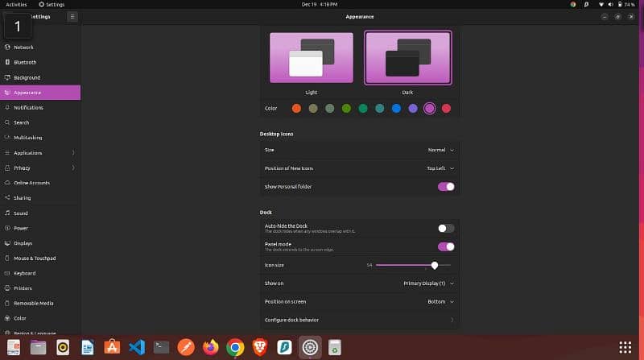Launch Firefox from the dock
Screen dimensions: 644x360
point(210,347)
